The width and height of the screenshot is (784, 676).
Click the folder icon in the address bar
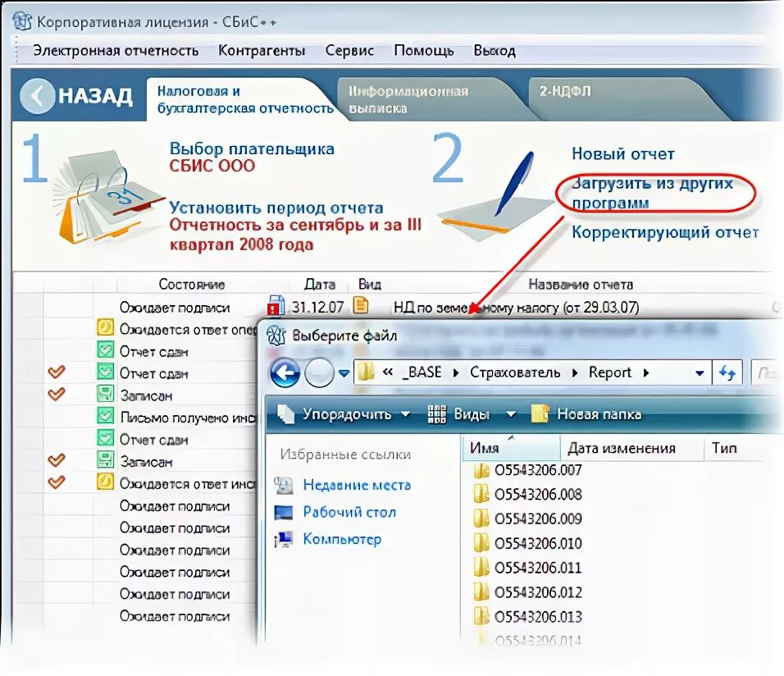pyautogui.click(x=366, y=372)
